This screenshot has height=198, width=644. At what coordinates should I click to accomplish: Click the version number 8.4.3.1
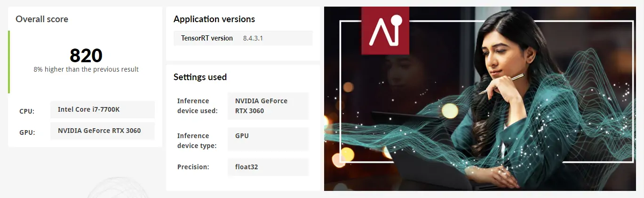pyautogui.click(x=253, y=38)
